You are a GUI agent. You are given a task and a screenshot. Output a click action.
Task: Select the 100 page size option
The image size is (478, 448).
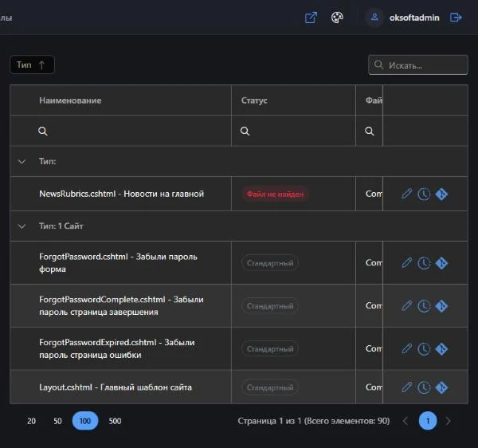(85, 421)
